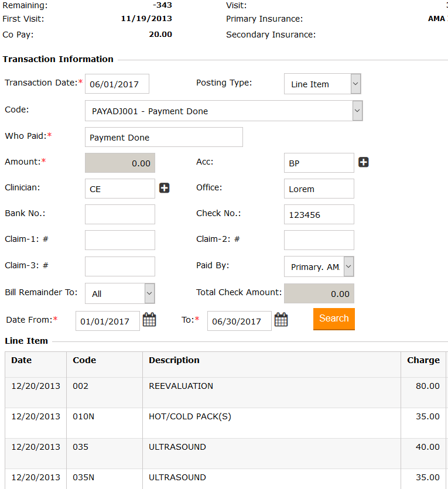Focus the Who Paid text field
This screenshot has height=489, width=448.
[x=163, y=137]
